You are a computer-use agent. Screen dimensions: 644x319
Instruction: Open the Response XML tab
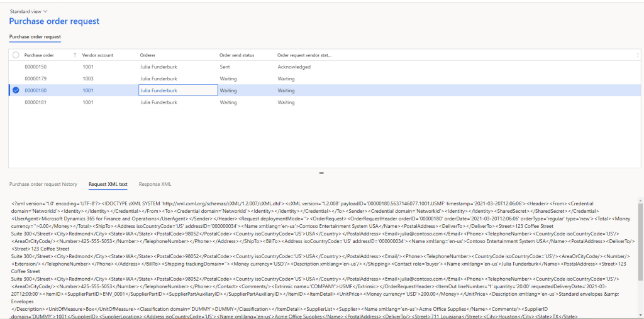(x=155, y=184)
